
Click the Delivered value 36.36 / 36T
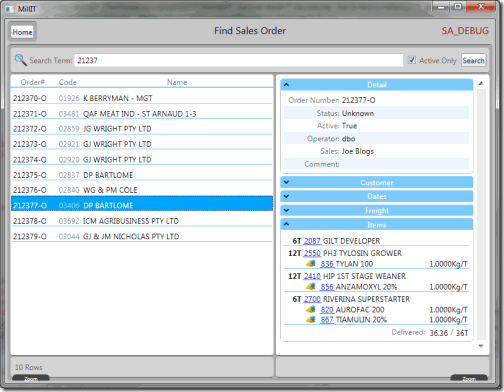(x=449, y=333)
